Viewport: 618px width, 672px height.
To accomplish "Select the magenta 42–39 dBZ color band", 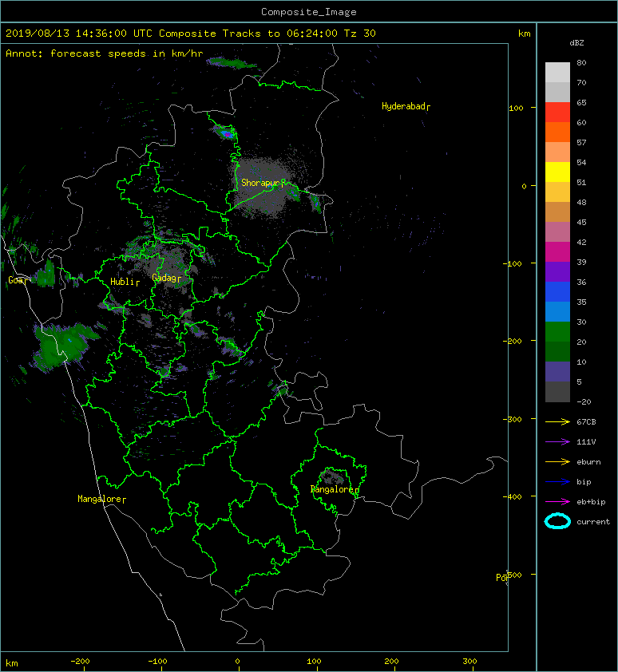I will click(x=557, y=252).
